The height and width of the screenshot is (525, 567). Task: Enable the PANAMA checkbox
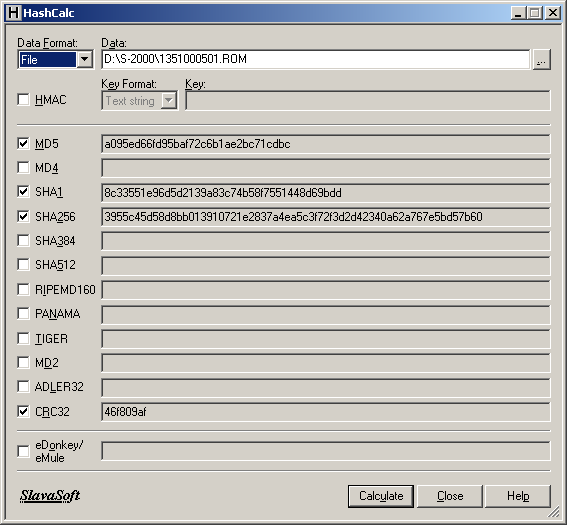[24, 313]
